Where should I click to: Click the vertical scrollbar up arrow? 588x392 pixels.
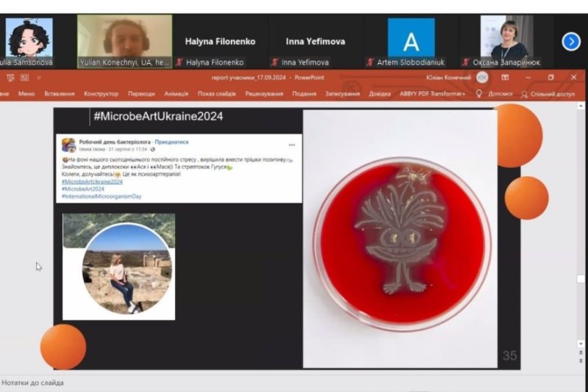581,106
